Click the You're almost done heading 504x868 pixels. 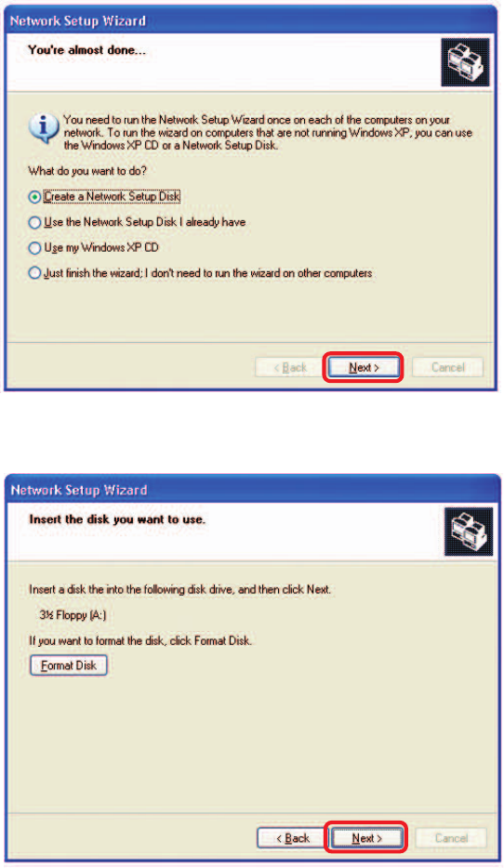pyautogui.click(x=87, y=50)
